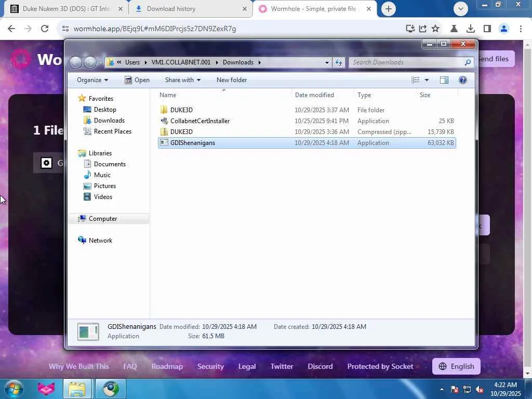Image resolution: width=532 pixels, height=399 pixels.
Task: Open Favorites in navigation pane
Action: tap(101, 98)
